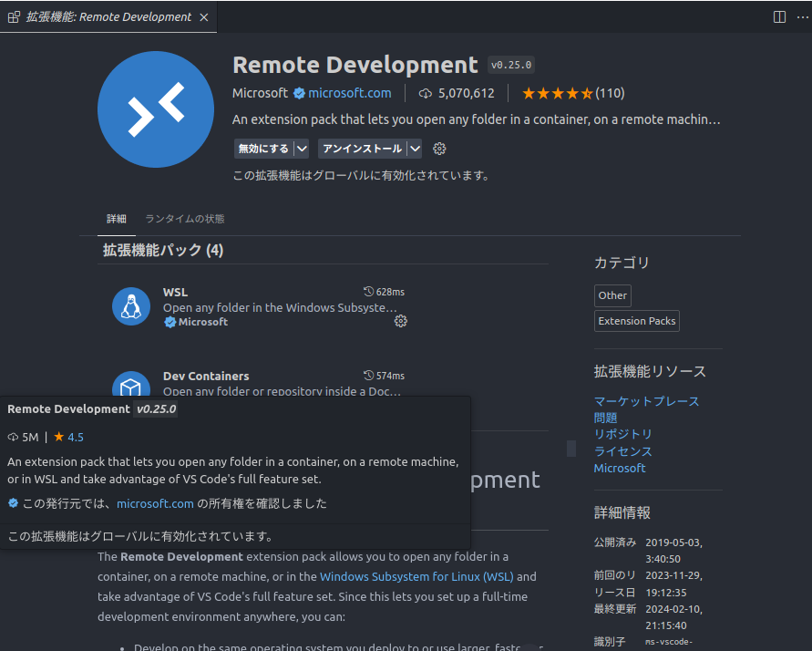Click the 5M install count in popup
This screenshot has height=651, width=812.
[24, 437]
